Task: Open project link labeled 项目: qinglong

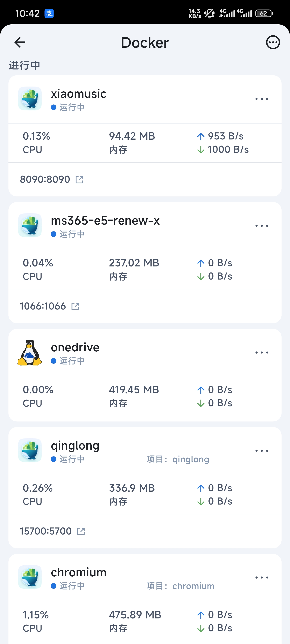Action: 178,459
